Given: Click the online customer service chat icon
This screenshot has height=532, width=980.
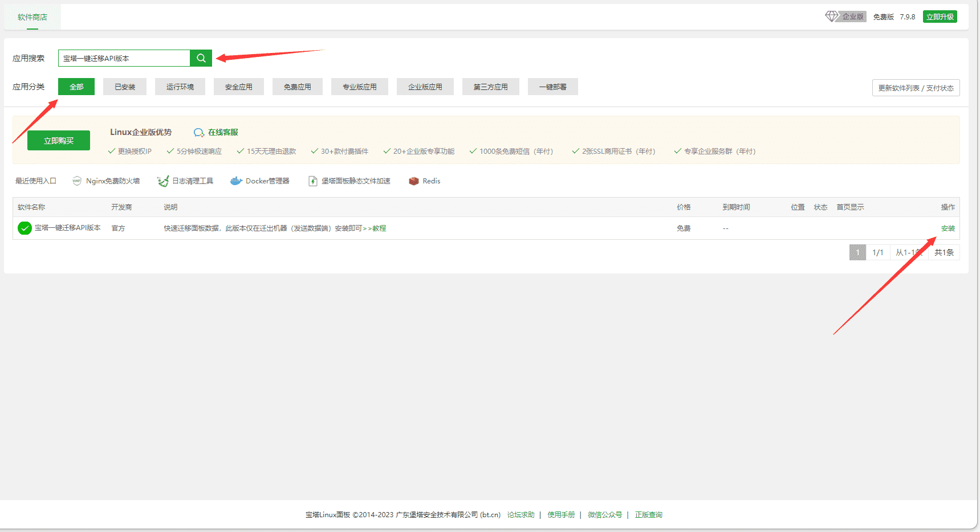Looking at the screenshot, I should point(199,133).
